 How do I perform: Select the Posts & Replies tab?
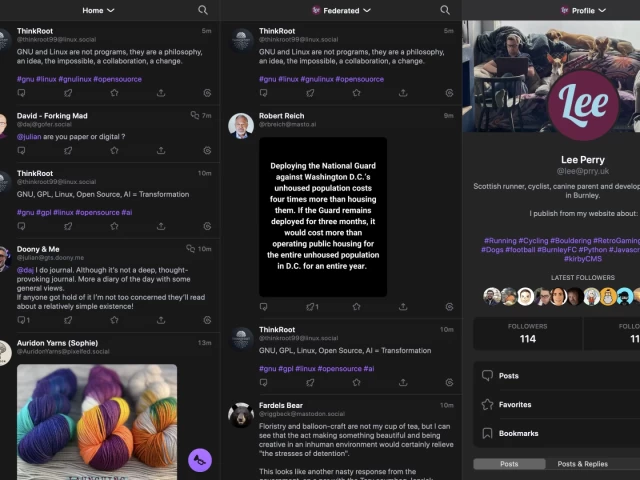click(x=582, y=464)
